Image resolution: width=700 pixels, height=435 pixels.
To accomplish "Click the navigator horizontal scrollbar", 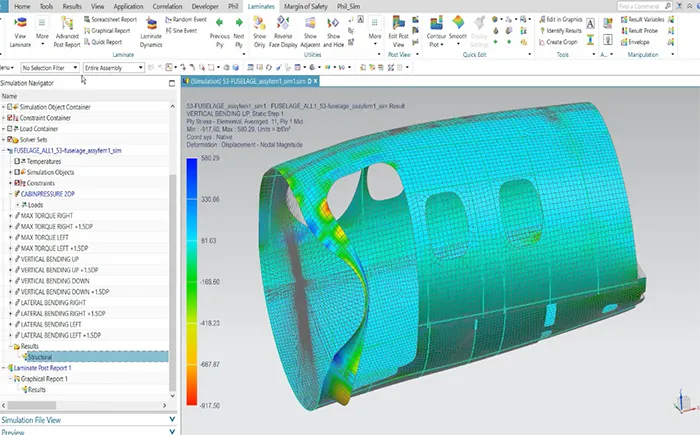I will 31,405.
